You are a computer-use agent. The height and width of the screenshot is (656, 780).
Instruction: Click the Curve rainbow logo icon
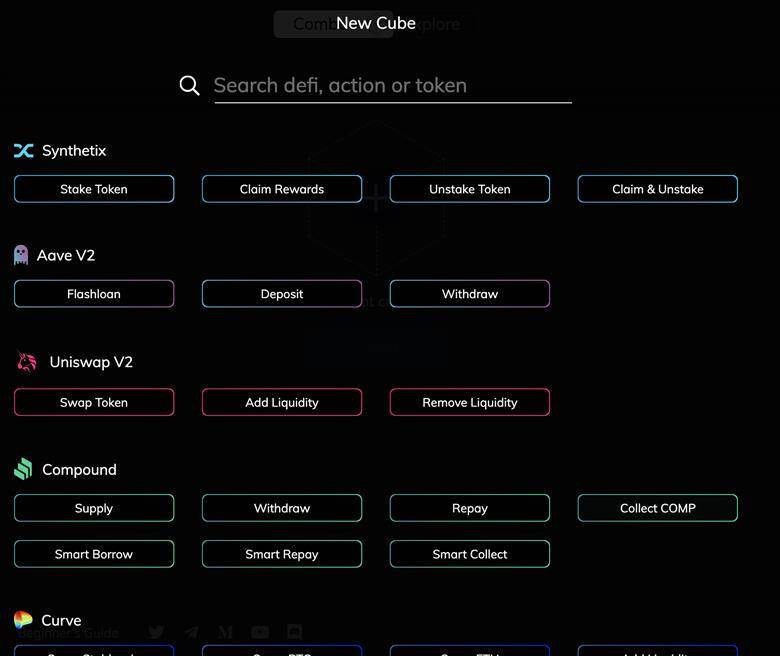point(23,620)
